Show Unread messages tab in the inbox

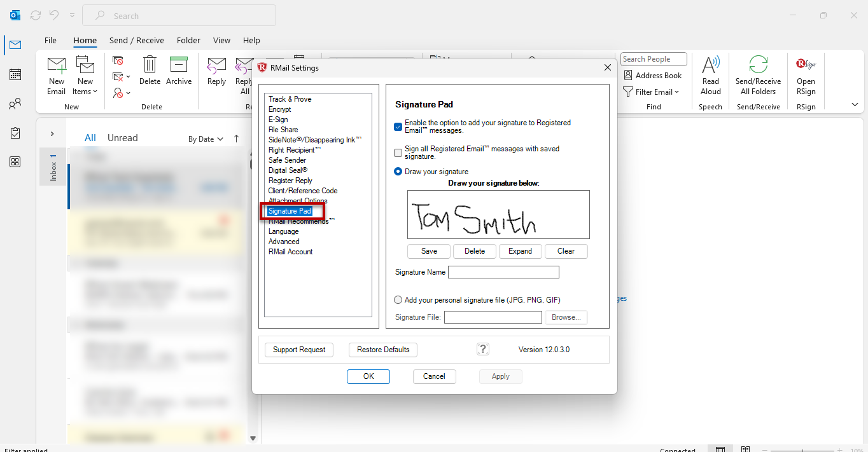pyautogui.click(x=123, y=138)
